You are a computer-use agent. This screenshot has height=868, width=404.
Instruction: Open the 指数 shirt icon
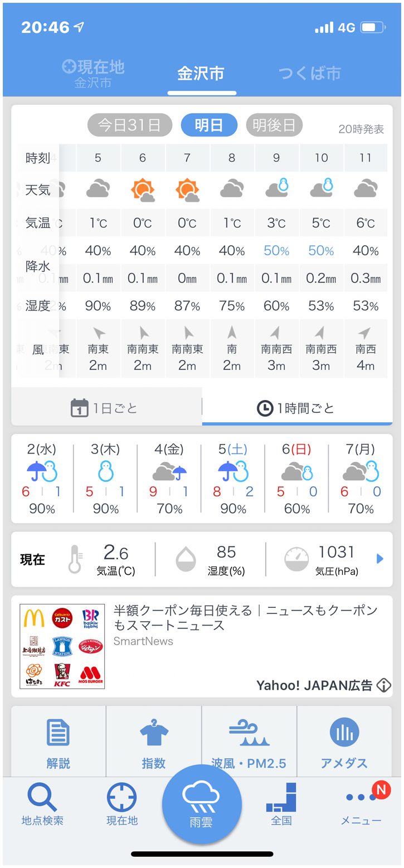154,733
